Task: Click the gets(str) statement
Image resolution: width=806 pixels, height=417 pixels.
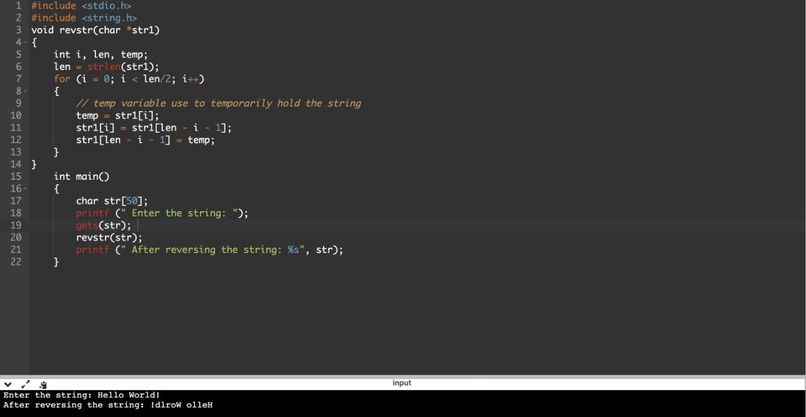Action: tap(104, 225)
